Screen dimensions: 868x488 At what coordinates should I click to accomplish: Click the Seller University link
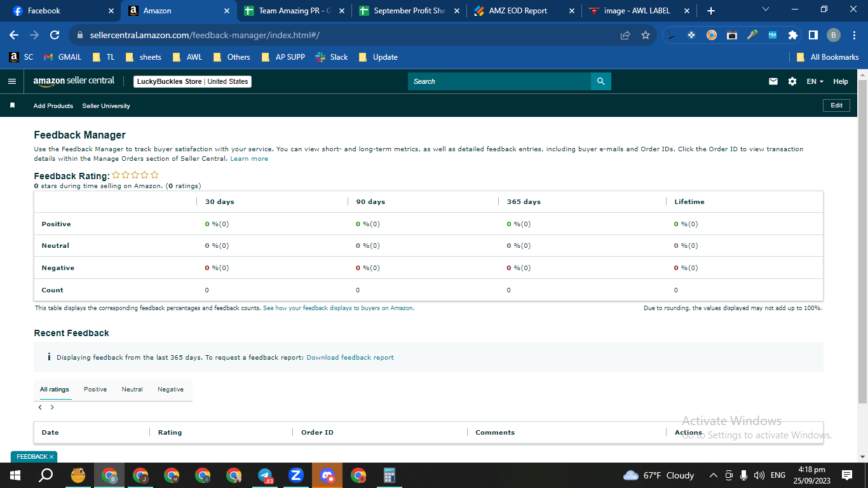pyautogui.click(x=106, y=106)
